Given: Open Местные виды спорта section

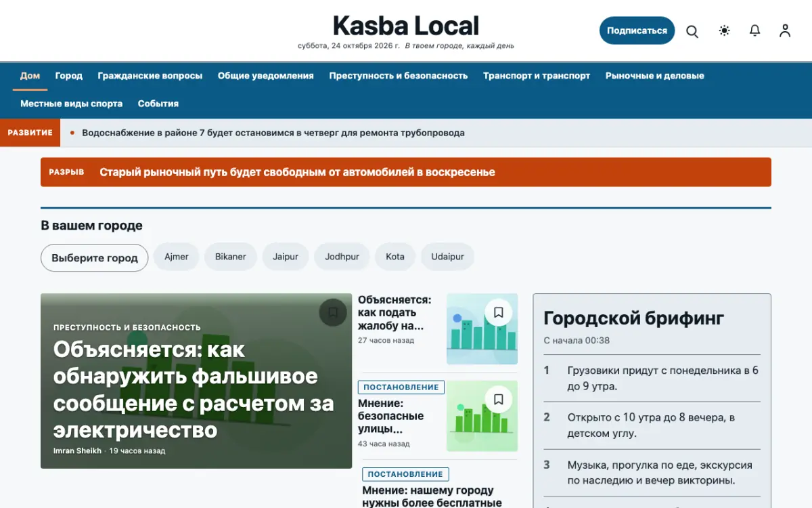Looking at the screenshot, I should pyautogui.click(x=72, y=104).
